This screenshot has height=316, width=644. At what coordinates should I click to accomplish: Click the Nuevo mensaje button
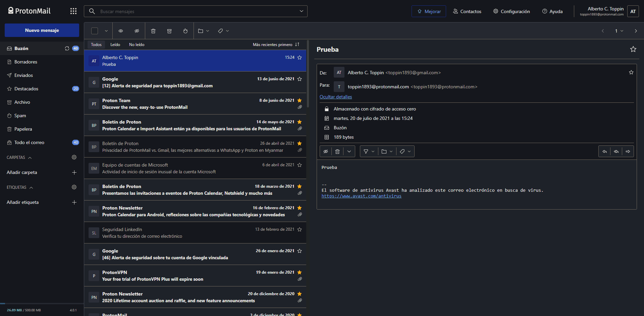coord(42,30)
